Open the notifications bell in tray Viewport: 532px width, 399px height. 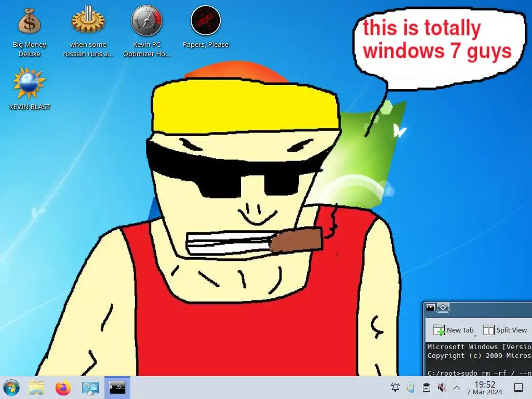395,387
